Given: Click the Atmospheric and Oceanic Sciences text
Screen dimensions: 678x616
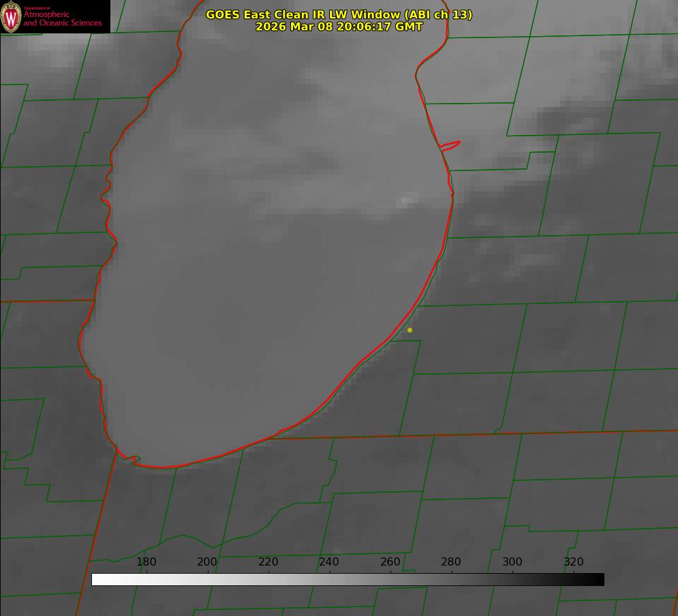Looking at the screenshot, I should [62, 18].
